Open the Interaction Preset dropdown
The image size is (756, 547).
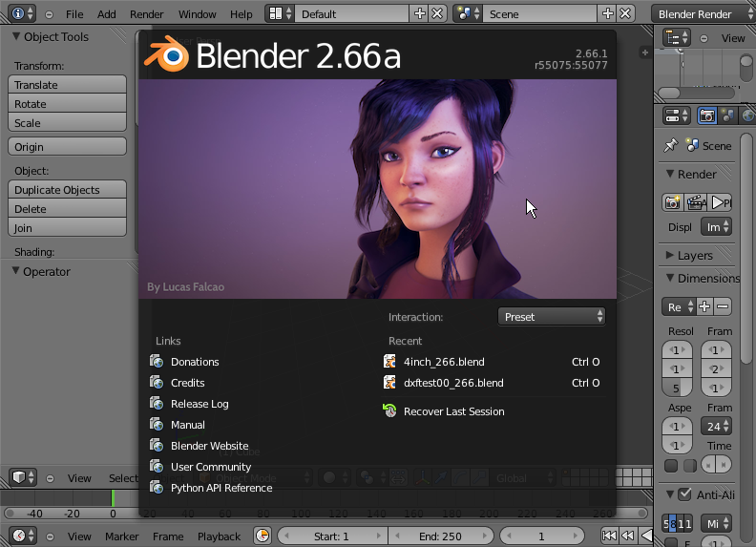point(552,317)
